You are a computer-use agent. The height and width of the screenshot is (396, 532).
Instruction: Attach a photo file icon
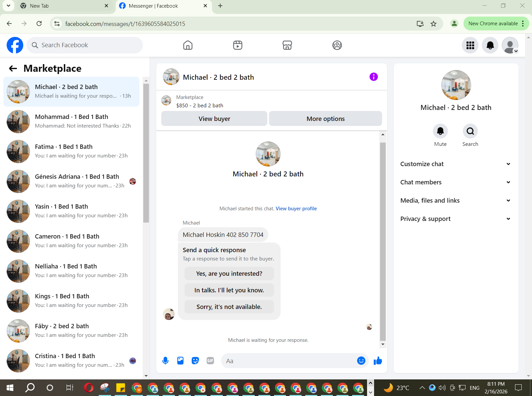coord(180,360)
